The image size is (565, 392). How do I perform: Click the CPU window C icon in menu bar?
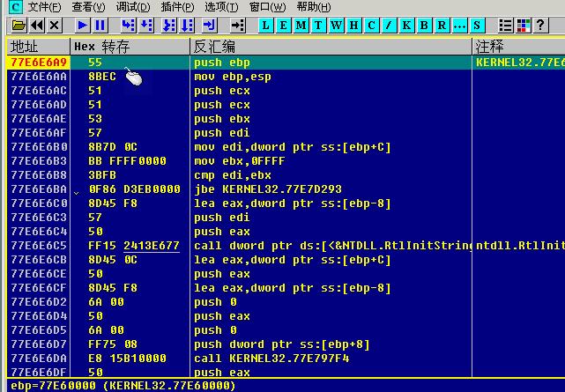point(15,6)
